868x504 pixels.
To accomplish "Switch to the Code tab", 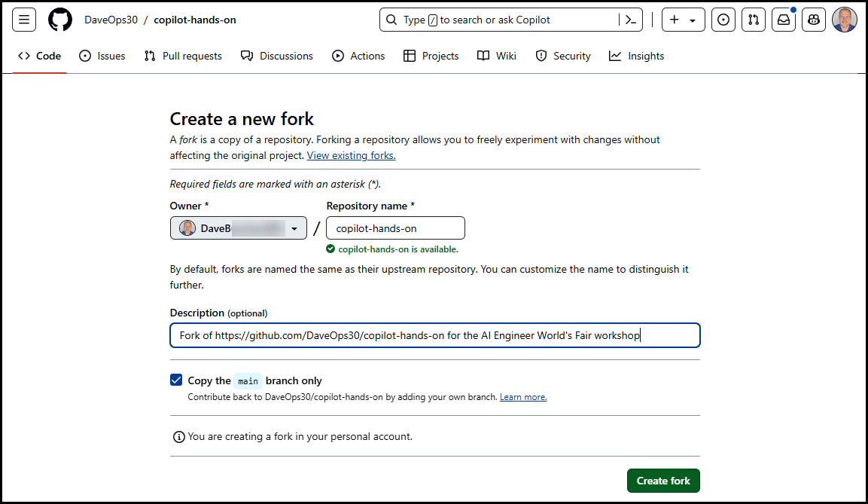I will 39,56.
